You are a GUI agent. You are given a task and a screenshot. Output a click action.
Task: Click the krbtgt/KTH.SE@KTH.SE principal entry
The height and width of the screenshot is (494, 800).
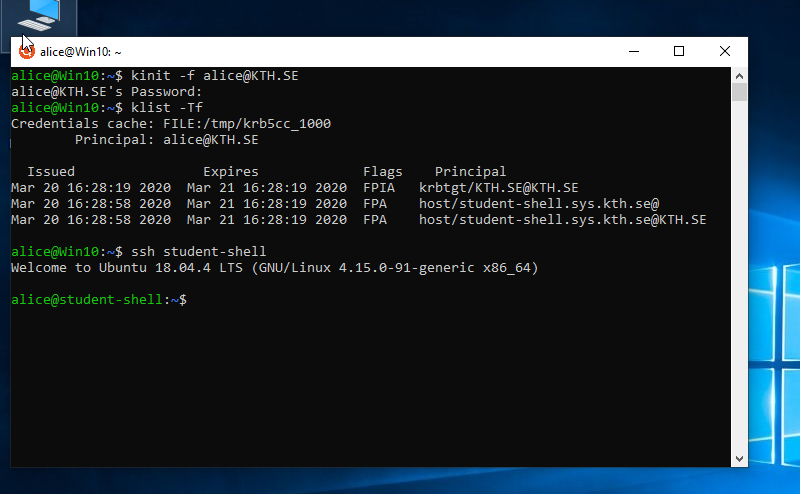(x=498, y=187)
